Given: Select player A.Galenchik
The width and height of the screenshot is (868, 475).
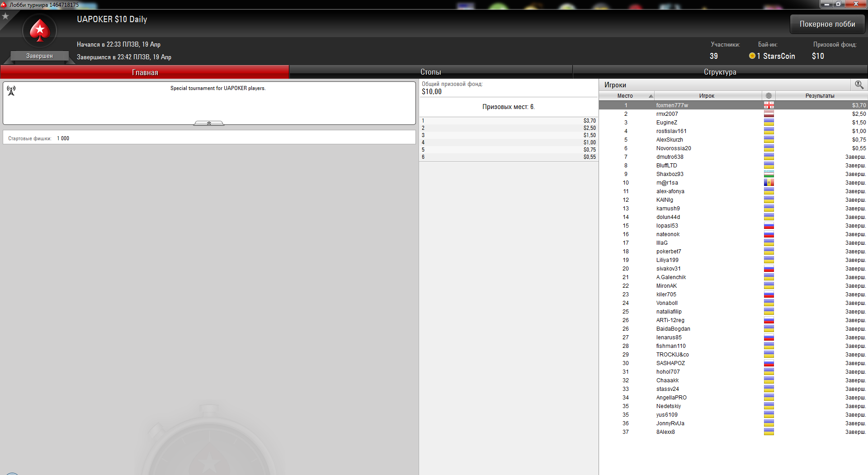Looking at the screenshot, I should 733,277.
